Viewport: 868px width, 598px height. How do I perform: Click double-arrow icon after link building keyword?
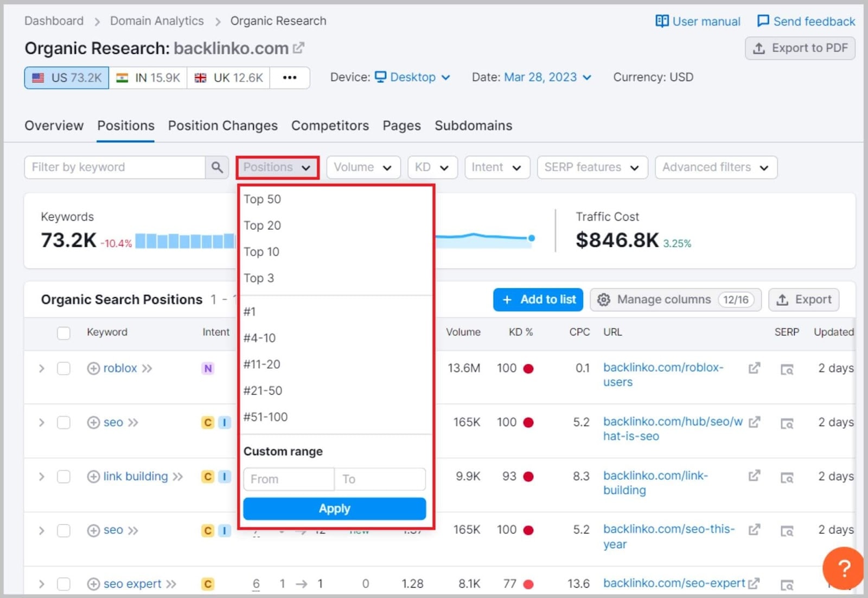coord(178,477)
